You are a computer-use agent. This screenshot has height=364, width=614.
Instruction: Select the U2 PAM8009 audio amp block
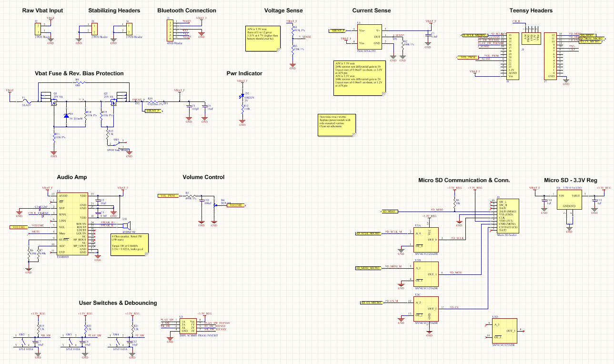coord(72,223)
